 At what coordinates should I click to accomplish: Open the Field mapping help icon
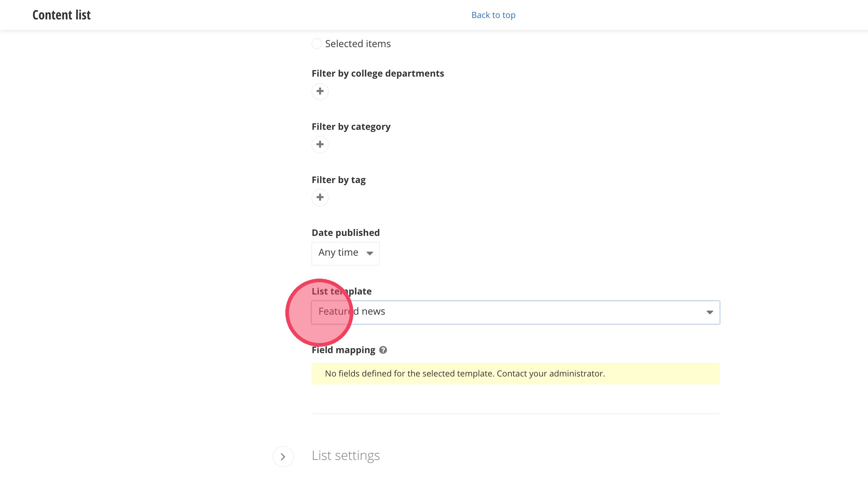(383, 350)
